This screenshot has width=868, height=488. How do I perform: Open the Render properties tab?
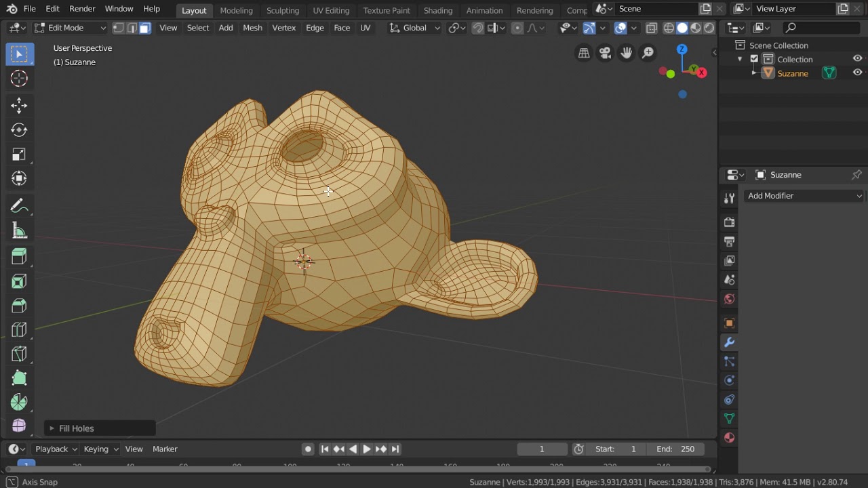730,222
